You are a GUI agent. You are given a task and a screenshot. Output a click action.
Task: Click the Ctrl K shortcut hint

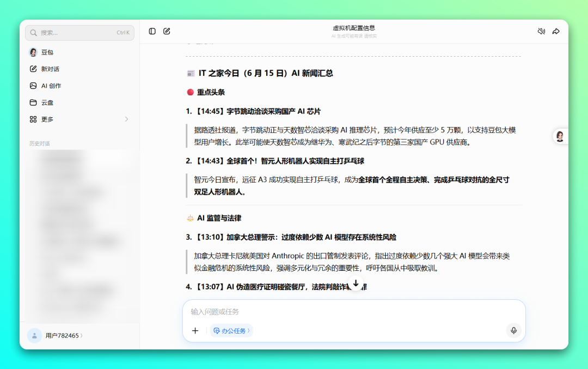coord(123,33)
